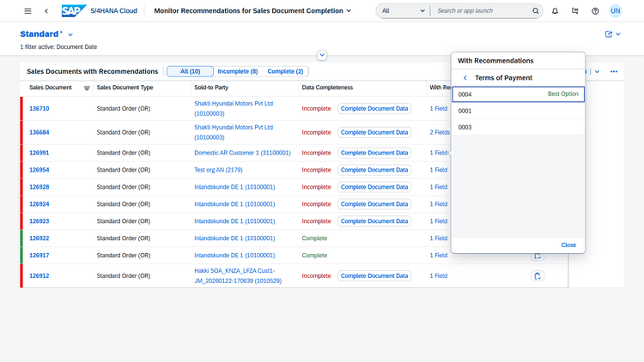Screen dimensions: 644x362
Task: Open sales document 126954
Action: coord(39,170)
